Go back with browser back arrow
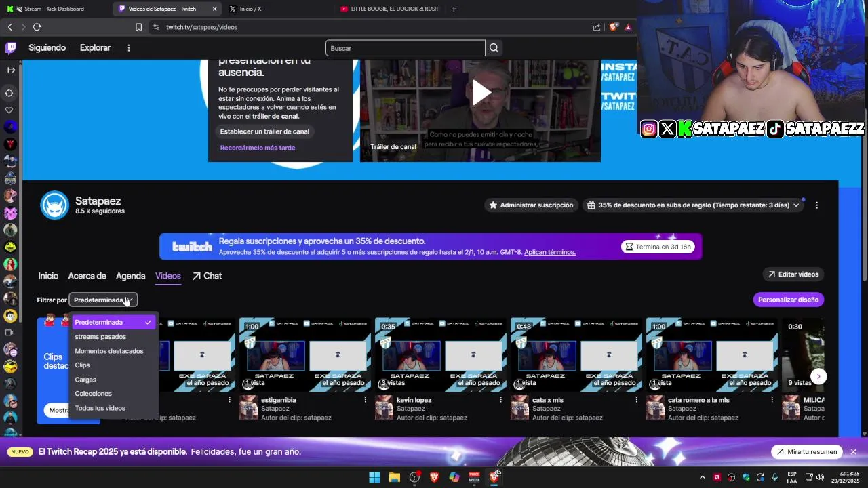This screenshot has height=488, width=868. click(10, 27)
